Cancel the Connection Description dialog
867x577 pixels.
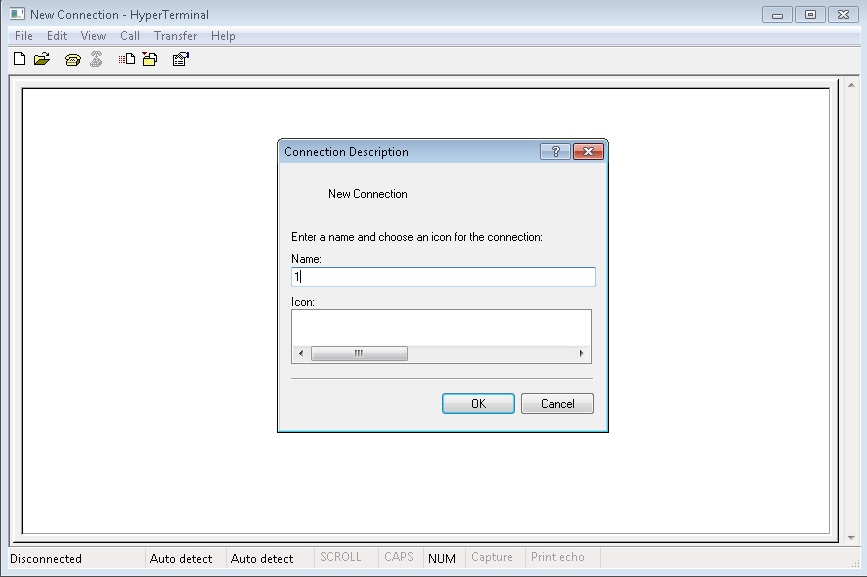pyautogui.click(x=556, y=403)
